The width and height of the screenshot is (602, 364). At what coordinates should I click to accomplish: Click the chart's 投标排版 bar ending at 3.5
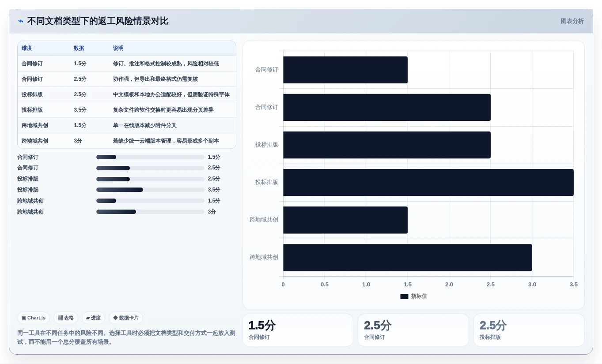[428, 182]
